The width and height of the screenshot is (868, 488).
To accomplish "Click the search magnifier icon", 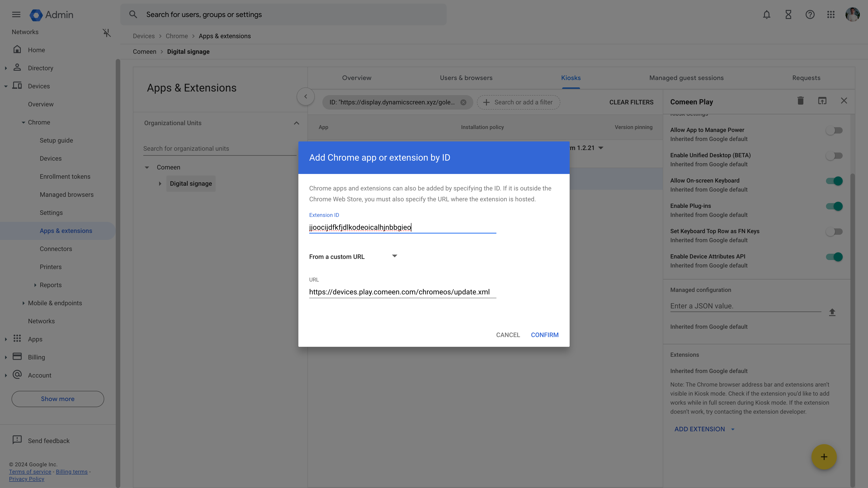I will pyautogui.click(x=133, y=14).
